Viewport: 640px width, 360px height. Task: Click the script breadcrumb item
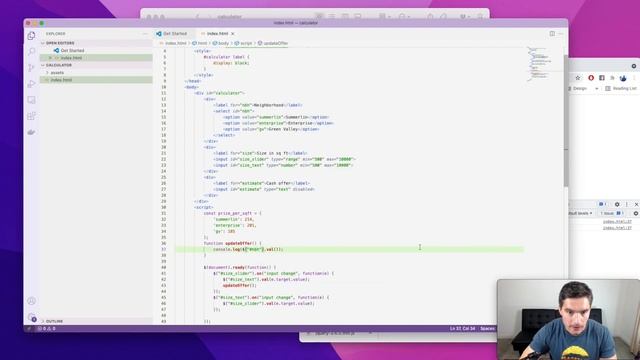click(244, 43)
